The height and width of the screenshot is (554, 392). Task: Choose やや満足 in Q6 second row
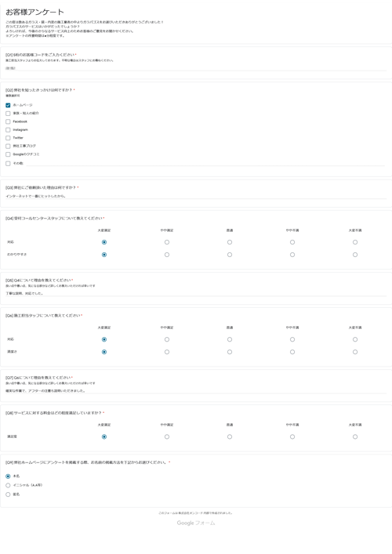click(167, 352)
